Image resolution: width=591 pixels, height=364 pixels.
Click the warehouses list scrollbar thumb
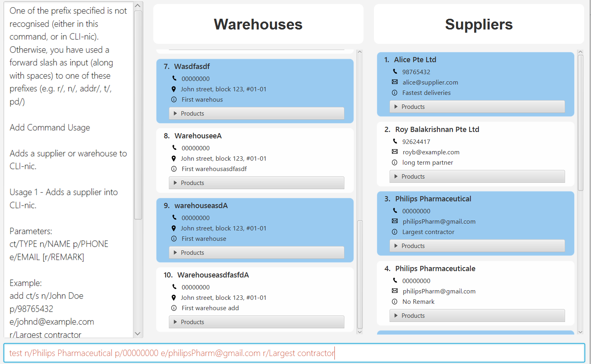click(x=360, y=274)
